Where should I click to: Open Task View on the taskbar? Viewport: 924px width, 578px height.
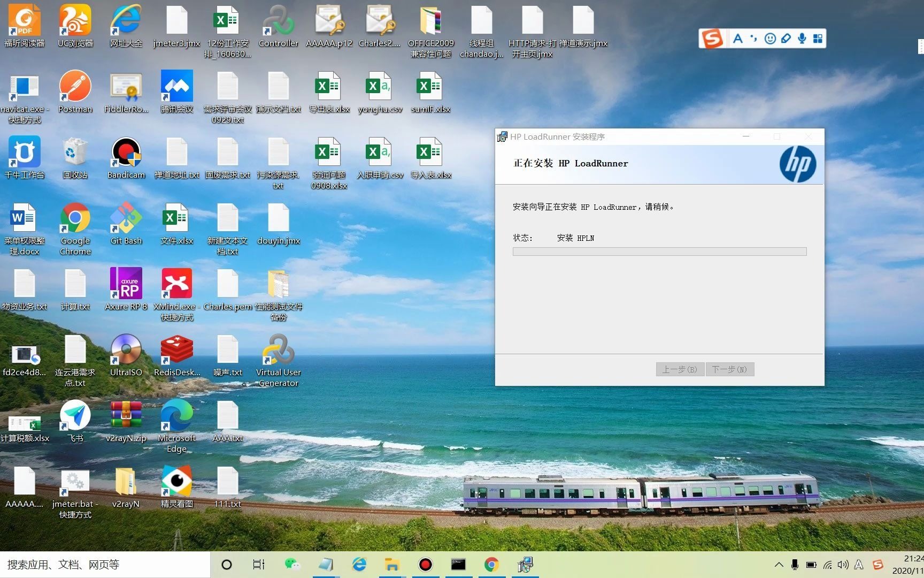click(258, 565)
